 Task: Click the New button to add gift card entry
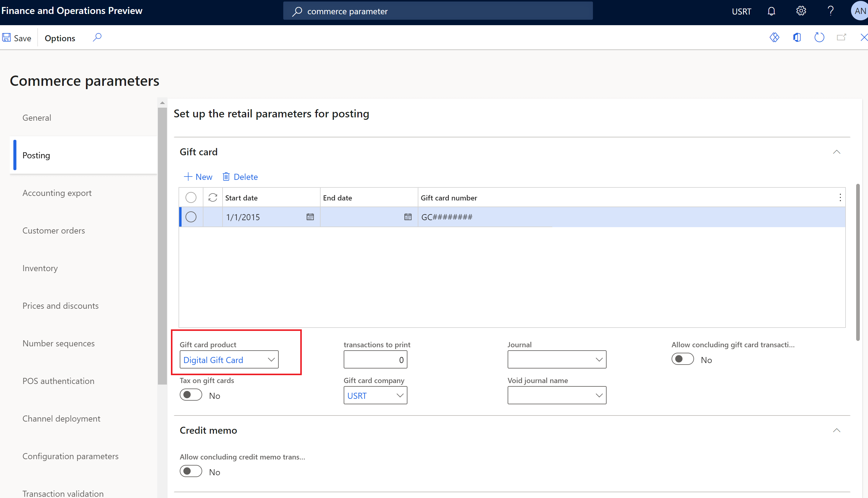tap(198, 176)
